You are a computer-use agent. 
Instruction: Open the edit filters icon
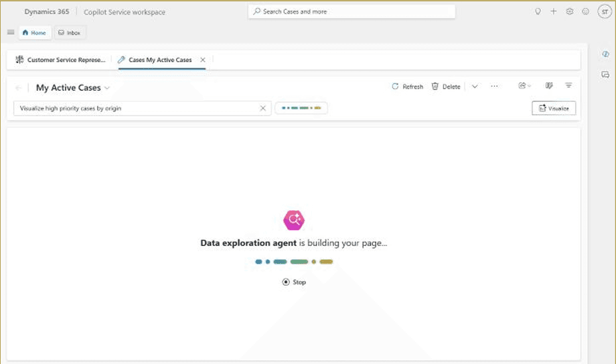click(568, 85)
